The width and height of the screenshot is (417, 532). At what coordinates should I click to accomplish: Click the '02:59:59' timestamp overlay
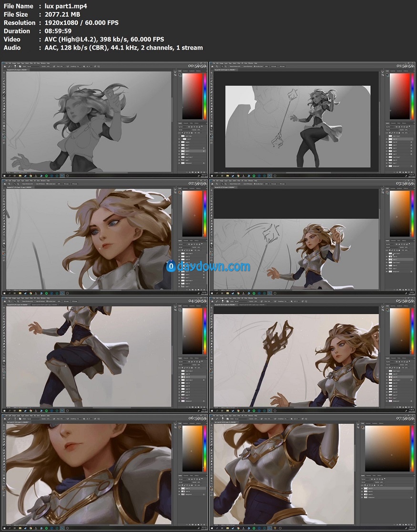pyautogui.click(x=197, y=184)
